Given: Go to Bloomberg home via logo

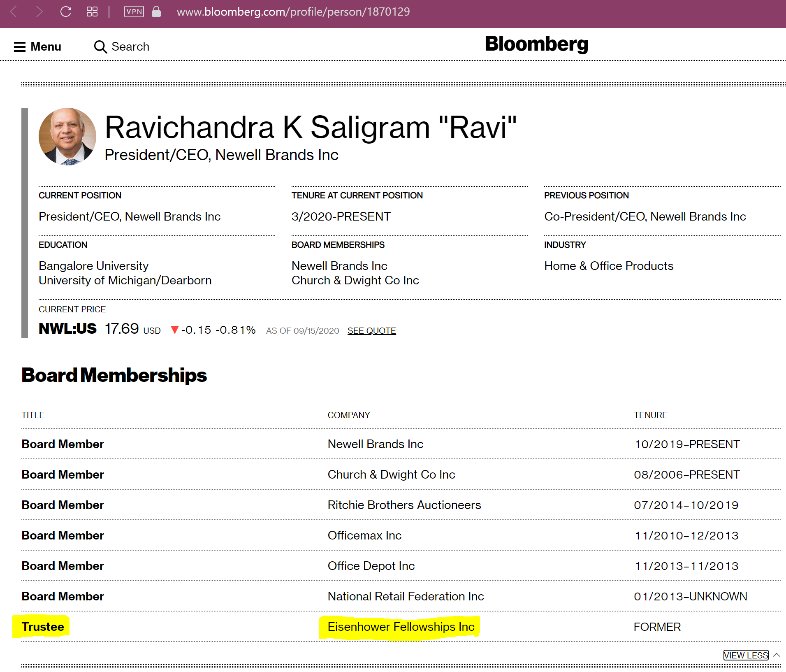Looking at the screenshot, I should pos(536,44).
